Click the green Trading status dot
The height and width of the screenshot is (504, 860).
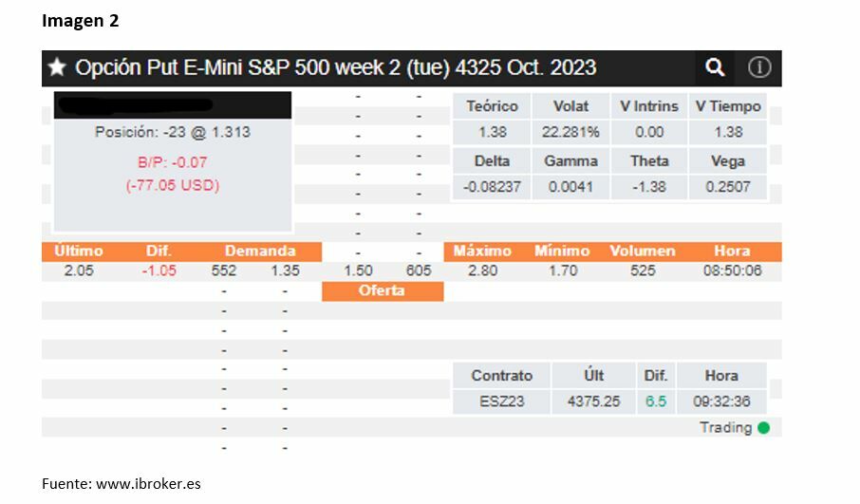click(763, 428)
